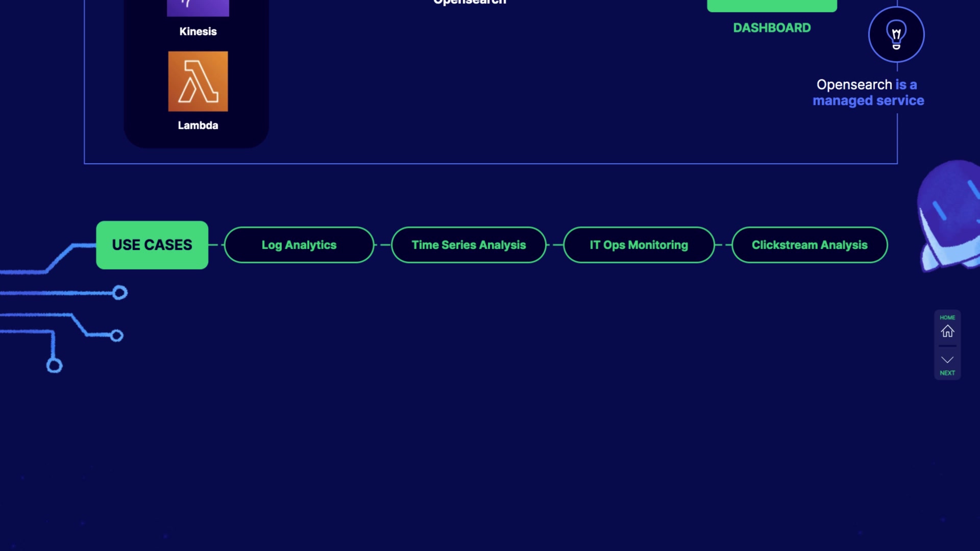Choose the Clickstream Analysis pill
The image size is (980, 551).
point(810,245)
